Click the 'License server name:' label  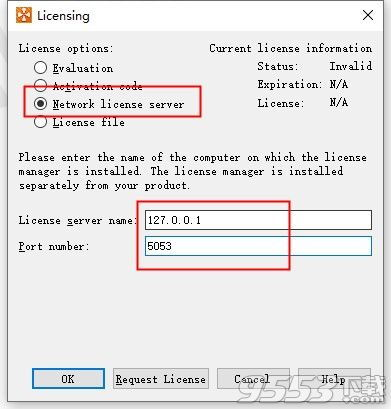78,220
